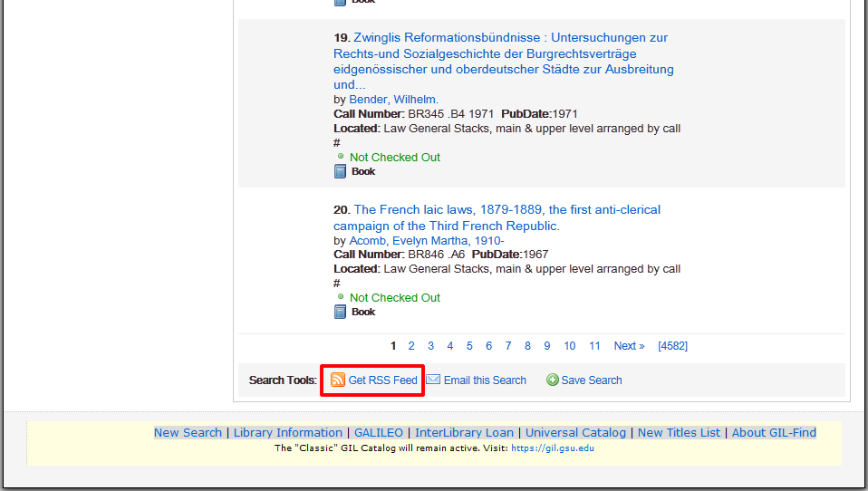The height and width of the screenshot is (491, 868).
Task: Go to results page 3
Action: pyautogui.click(x=430, y=346)
